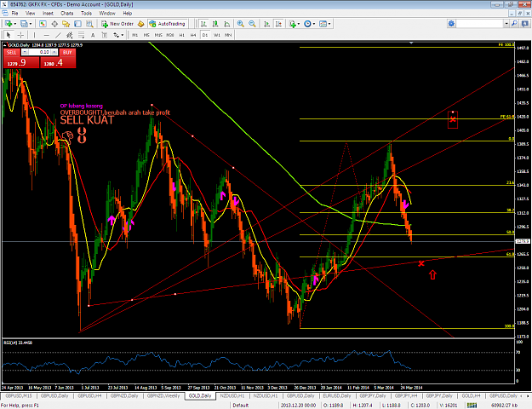Screen dimensions: 532x409
Task: Toggle chart shift icon
Action: point(278,24)
